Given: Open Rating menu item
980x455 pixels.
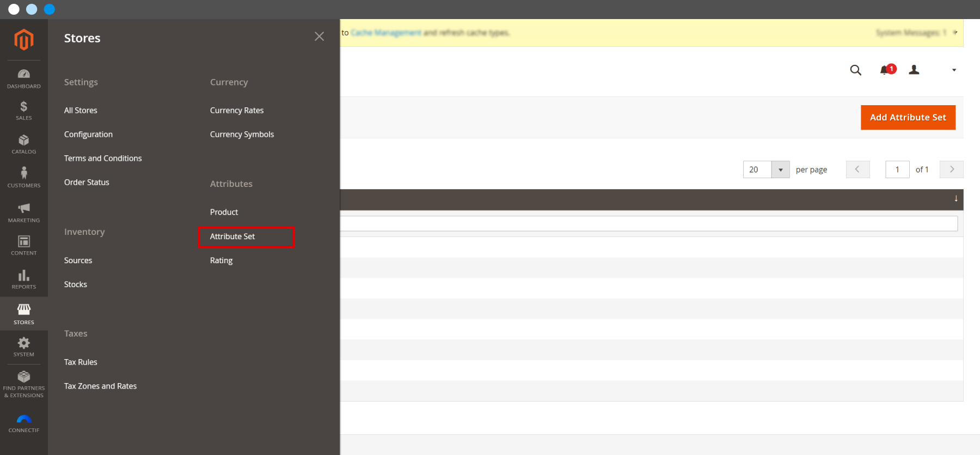Looking at the screenshot, I should pos(221,260).
